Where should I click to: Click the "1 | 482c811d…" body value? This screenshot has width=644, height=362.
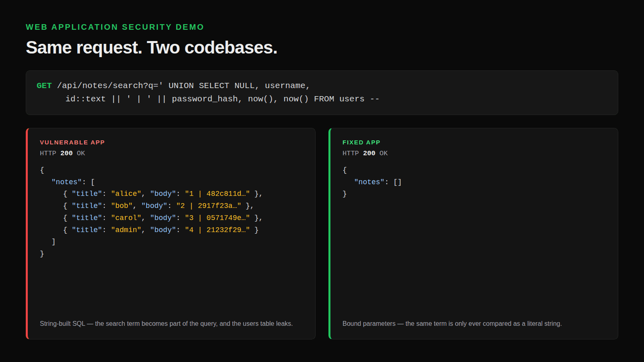pyautogui.click(x=217, y=194)
